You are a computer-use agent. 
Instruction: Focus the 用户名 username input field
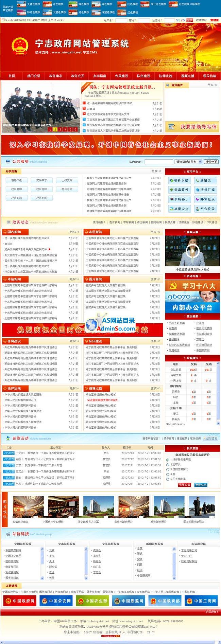coord(121,20)
